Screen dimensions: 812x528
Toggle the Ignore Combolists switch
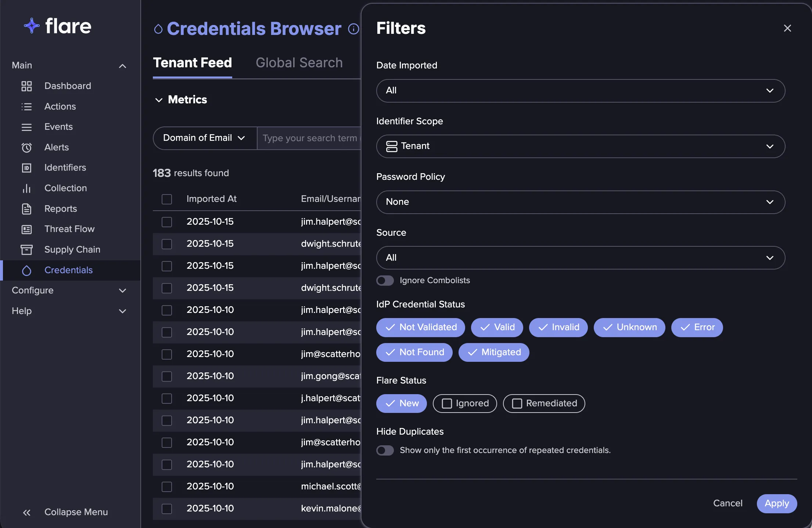point(385,281)
